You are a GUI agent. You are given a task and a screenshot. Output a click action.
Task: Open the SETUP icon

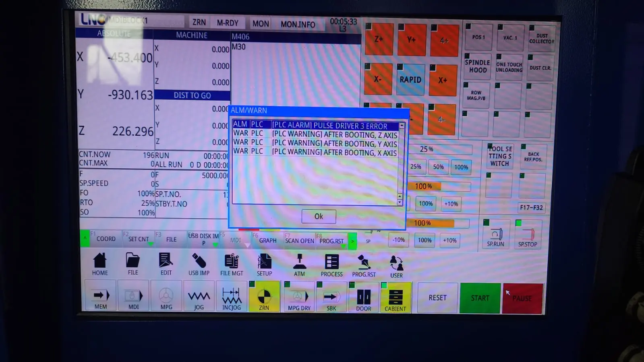coord(265,264)
